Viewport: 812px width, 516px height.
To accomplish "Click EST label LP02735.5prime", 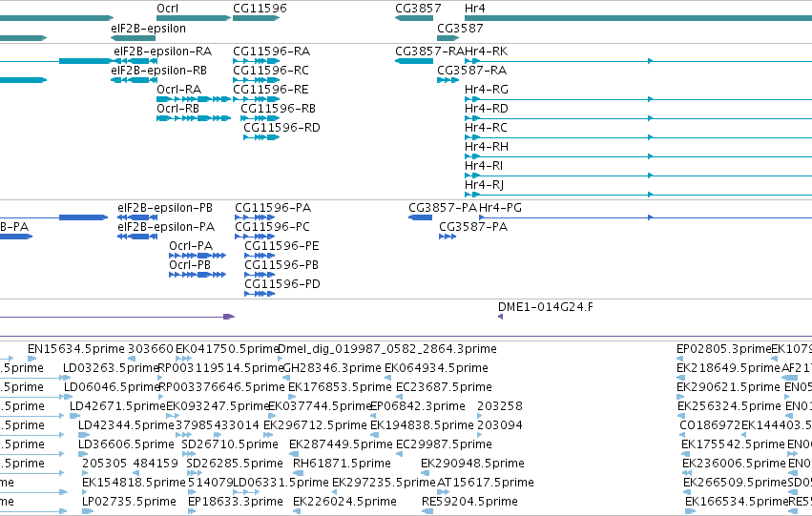I will [129, 503].
